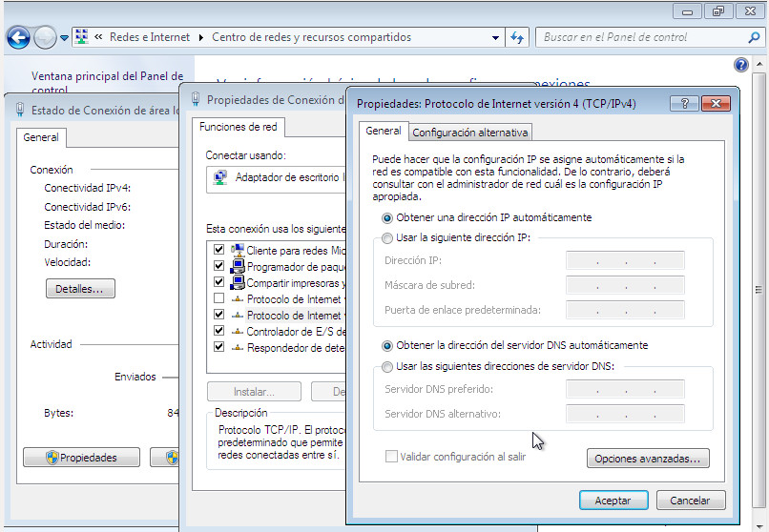Screen dimensions: 769x532
Task: Click the question mark help button in TCP/IPv4 dialog
Action: (x=684, y=103)
